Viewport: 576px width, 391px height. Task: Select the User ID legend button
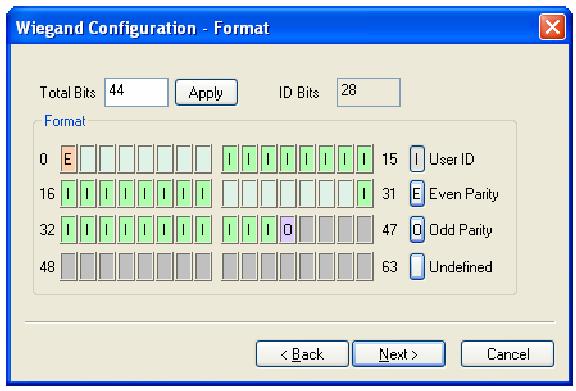pos(417,159)
